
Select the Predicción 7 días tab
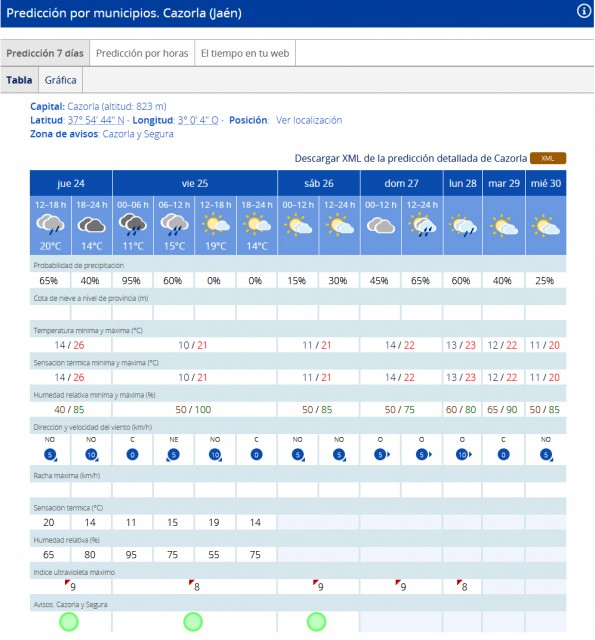coord(45,53)
